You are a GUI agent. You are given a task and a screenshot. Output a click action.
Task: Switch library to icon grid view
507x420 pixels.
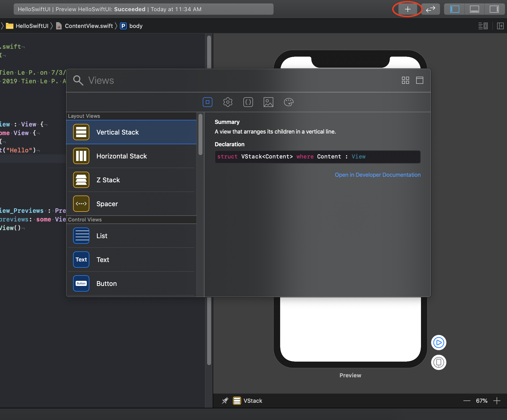tap(405, 80)
